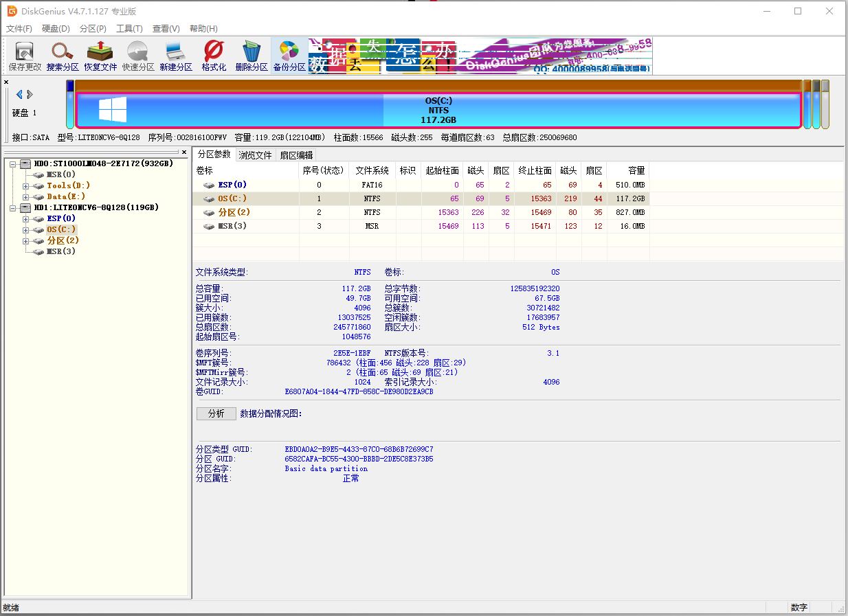
Task: Switch to the 浏览文件 tab
Action: 256,155
